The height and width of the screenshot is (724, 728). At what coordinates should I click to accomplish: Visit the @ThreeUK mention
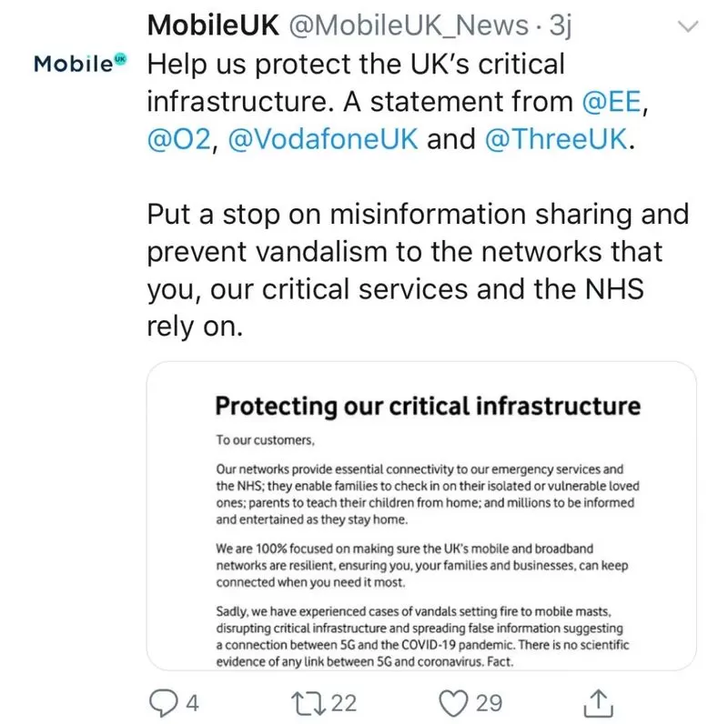[556, 139]
